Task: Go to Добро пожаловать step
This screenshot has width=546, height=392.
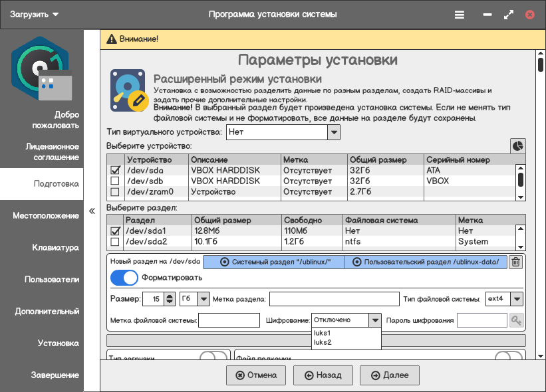Action: (56, 120)
